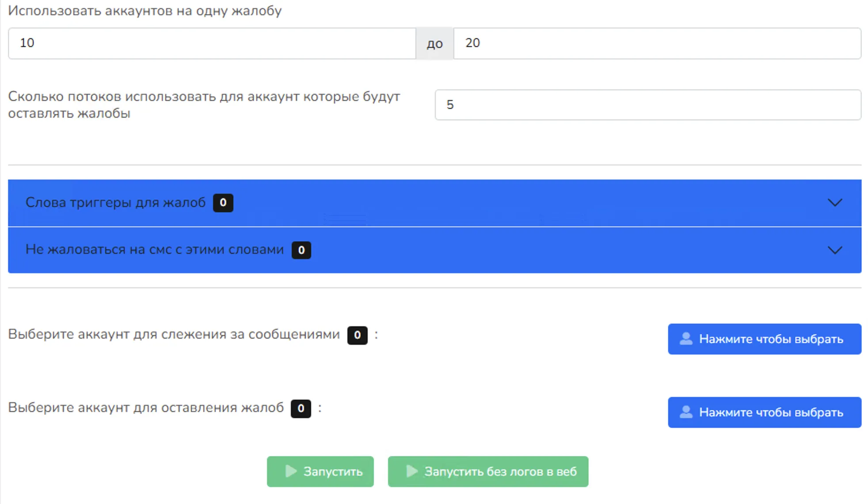This screenshot has width=868, height=504.
Task: Click user icon on complaint-account select button
Action: (685, 412)
